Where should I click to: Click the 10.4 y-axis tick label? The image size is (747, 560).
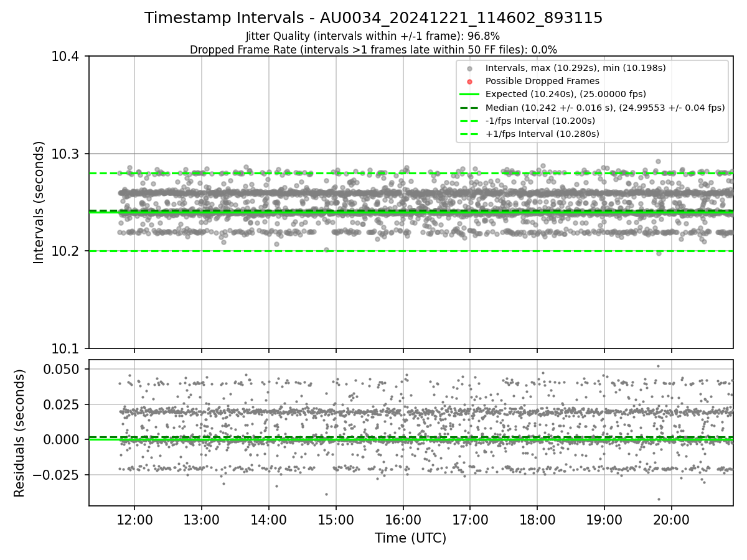click(x=65, y=57)
